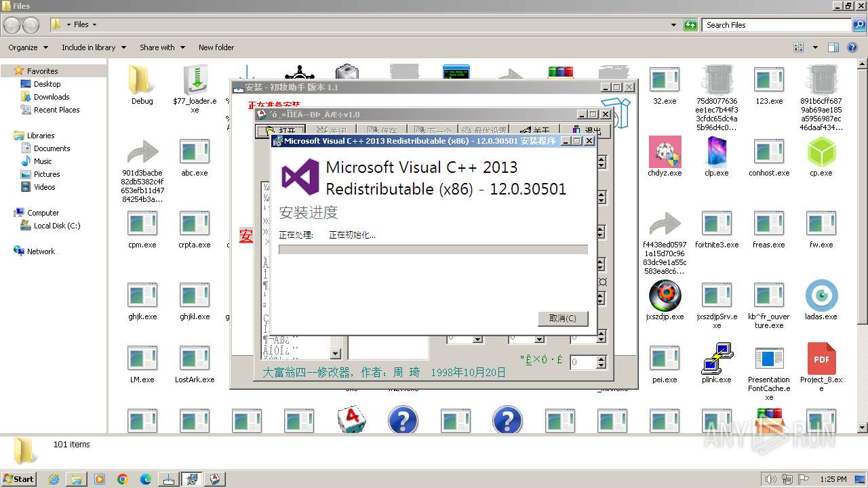Open Desktop under Favorites

click(47, 84)
